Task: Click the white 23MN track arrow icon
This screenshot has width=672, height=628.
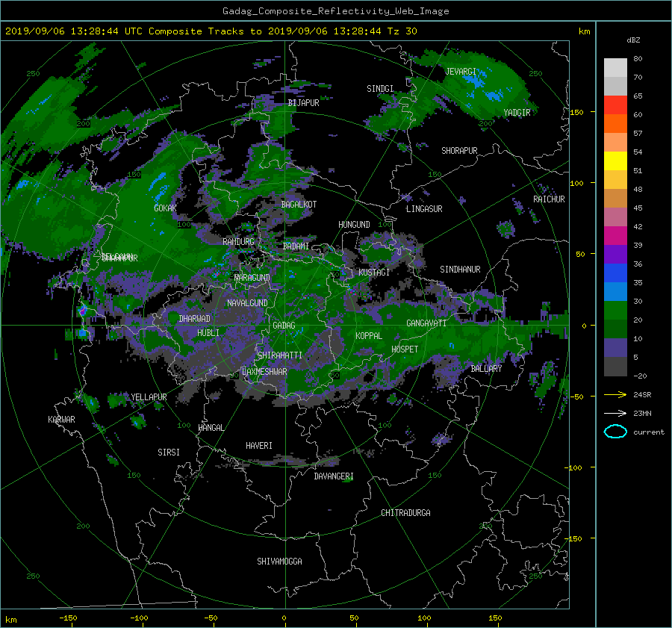Action: (x=615, y=413)
